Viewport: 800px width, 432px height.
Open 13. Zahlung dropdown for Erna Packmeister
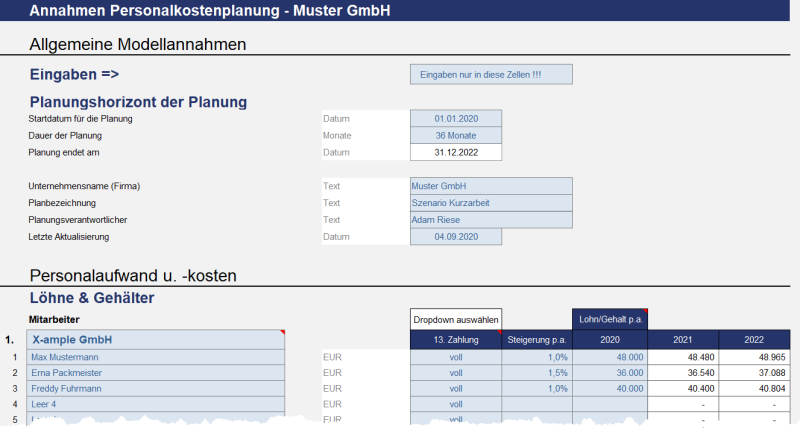[x=456, y=373]
